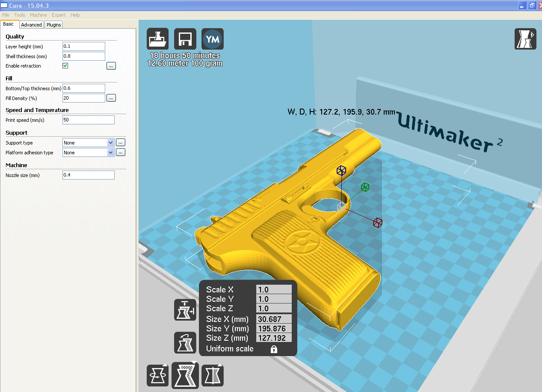Screen dimensions: 542x392
Task: Save the toolpath using the Save icon
Action: [185, 38]
